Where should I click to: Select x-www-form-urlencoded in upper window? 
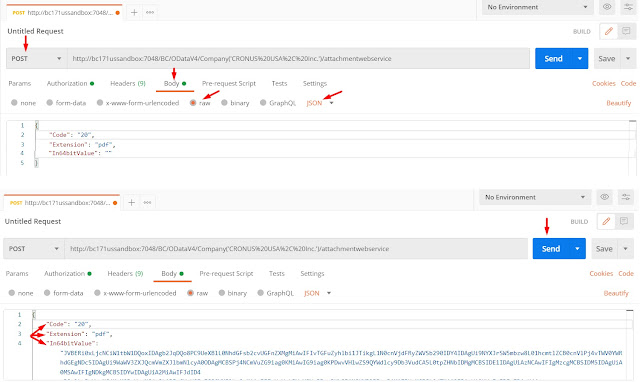pos(100,103)
